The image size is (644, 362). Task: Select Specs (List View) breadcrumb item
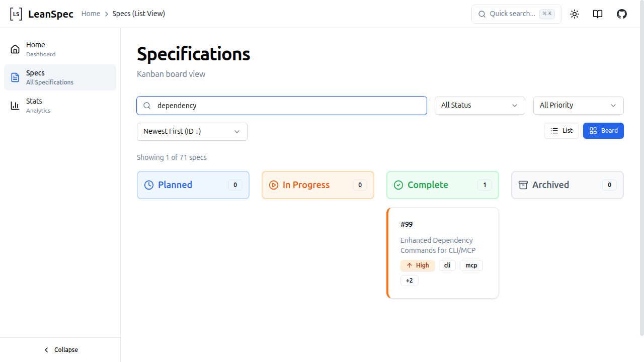tap(138, 14)
